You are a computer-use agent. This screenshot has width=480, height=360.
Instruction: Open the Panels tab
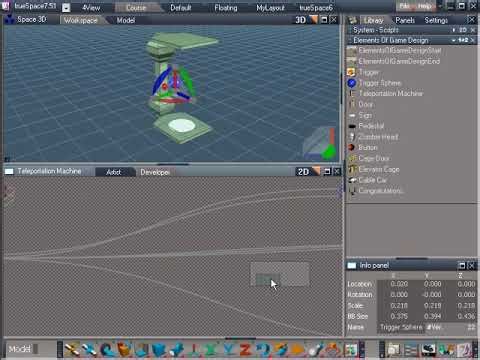tap(405, 20)
